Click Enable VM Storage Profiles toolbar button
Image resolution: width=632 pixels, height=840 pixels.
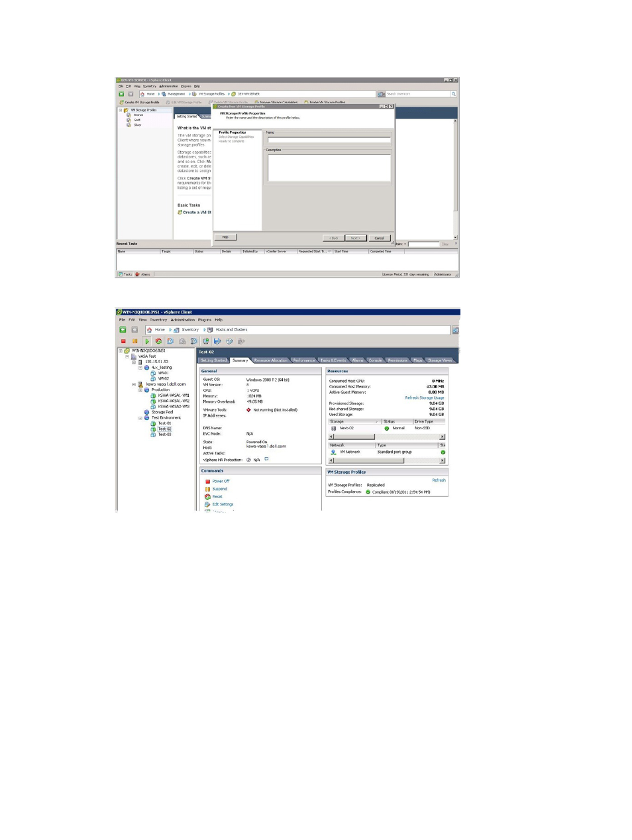tap(325, 102)
